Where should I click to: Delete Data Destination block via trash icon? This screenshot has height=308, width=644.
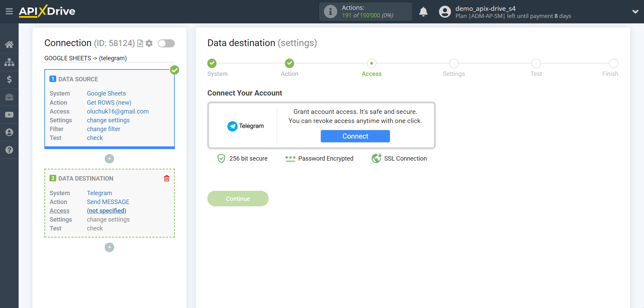[x=166, y=178]
